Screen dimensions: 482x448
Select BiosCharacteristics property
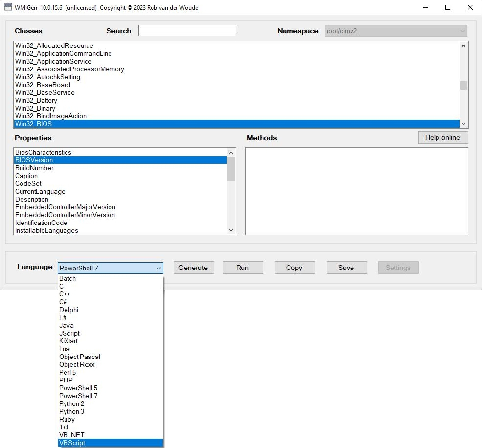[120, 152]
